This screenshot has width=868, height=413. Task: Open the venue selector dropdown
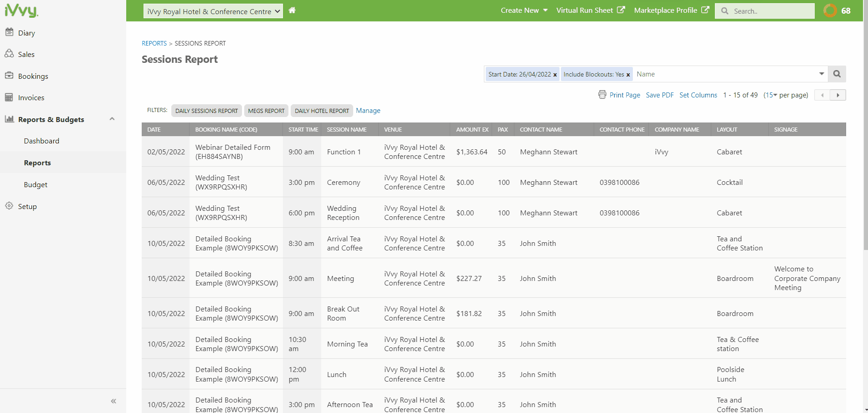(213, 11)
